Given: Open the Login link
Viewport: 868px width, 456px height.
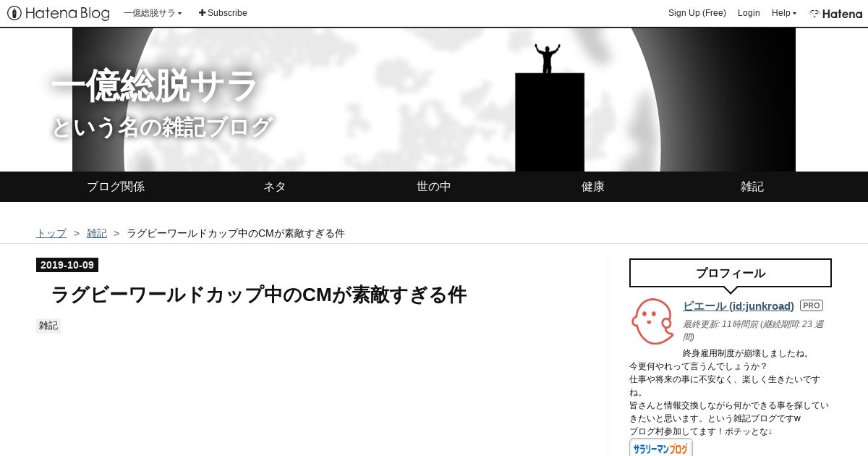Looking at the screenshot, I should [749, 13].
